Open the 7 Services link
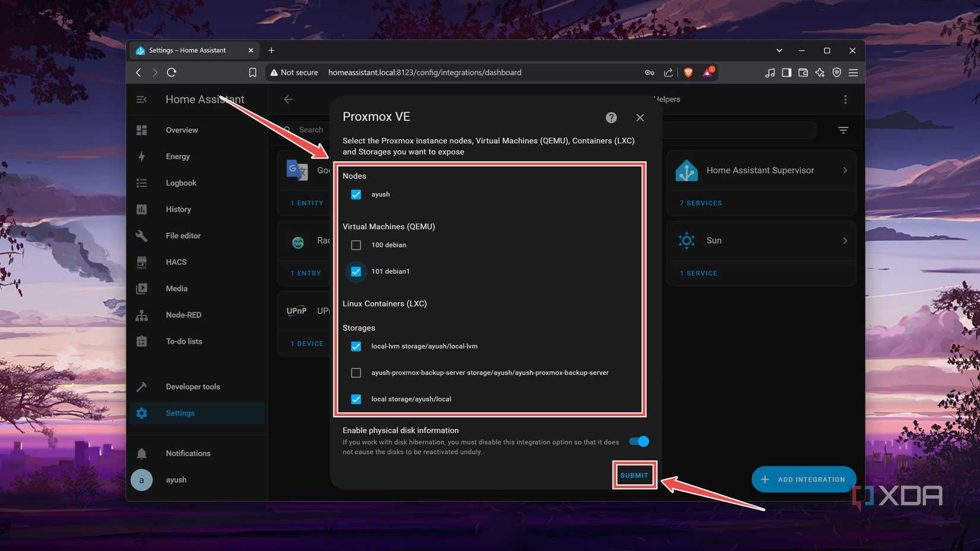This screenshot has width=980, height=551. click(x=701, y=203)
